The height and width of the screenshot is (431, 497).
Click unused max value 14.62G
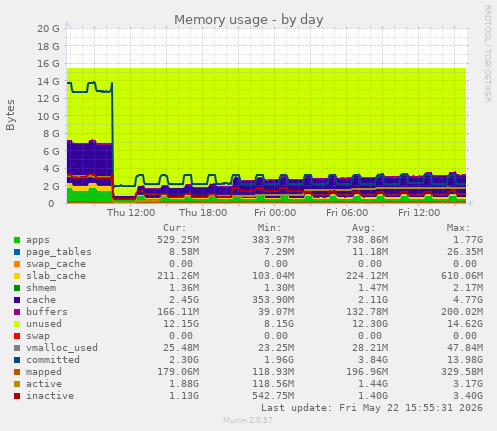pos(465,324)
